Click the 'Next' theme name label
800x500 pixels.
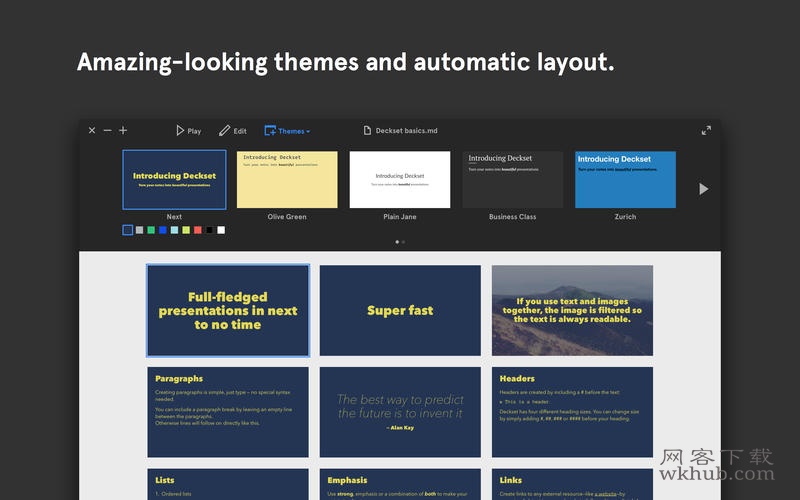[174, 217]
